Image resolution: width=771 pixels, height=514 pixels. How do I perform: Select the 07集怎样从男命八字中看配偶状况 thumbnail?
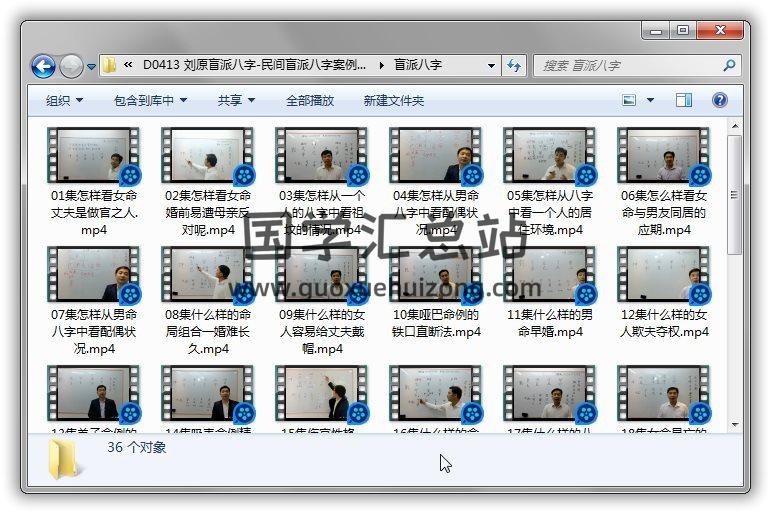click(93, 274)
